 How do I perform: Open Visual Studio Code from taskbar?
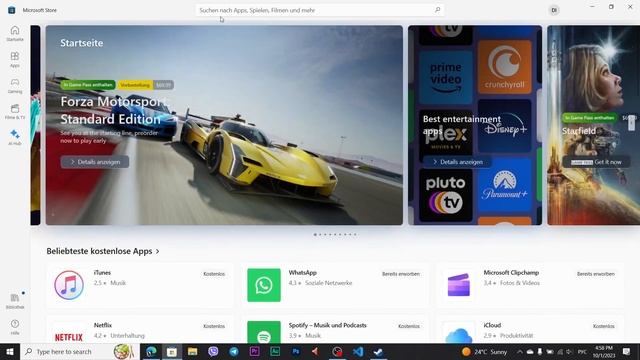click(x=358, y=351)
